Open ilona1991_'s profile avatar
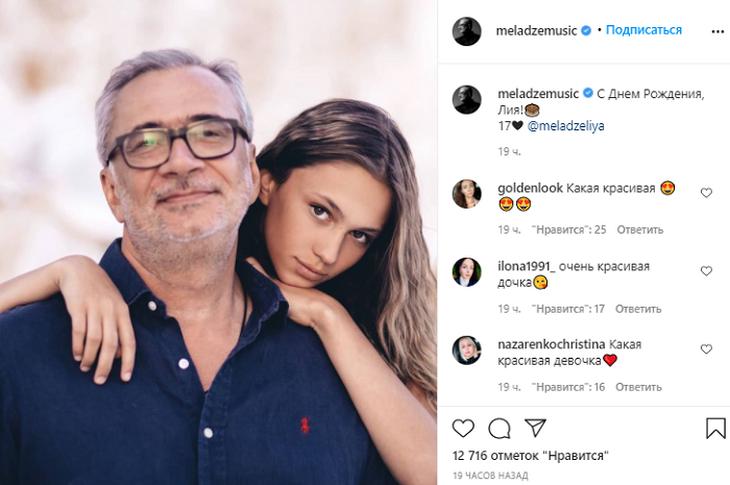 (x=466, y=272)
